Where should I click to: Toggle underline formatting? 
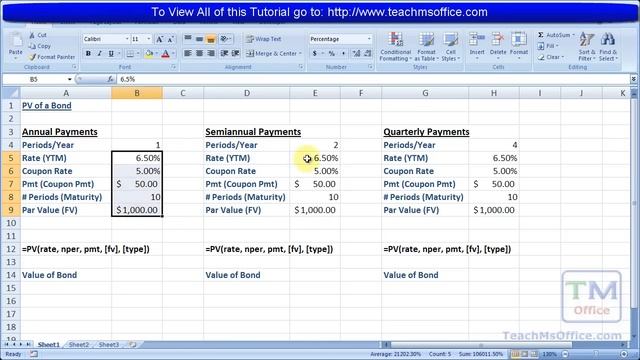111,53
